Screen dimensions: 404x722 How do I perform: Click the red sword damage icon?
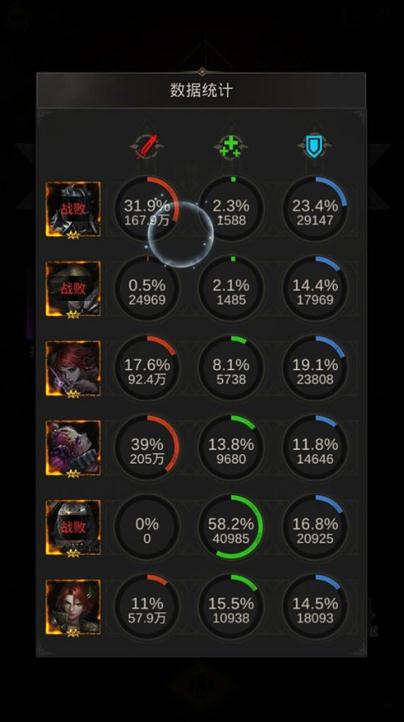(146, 146)
